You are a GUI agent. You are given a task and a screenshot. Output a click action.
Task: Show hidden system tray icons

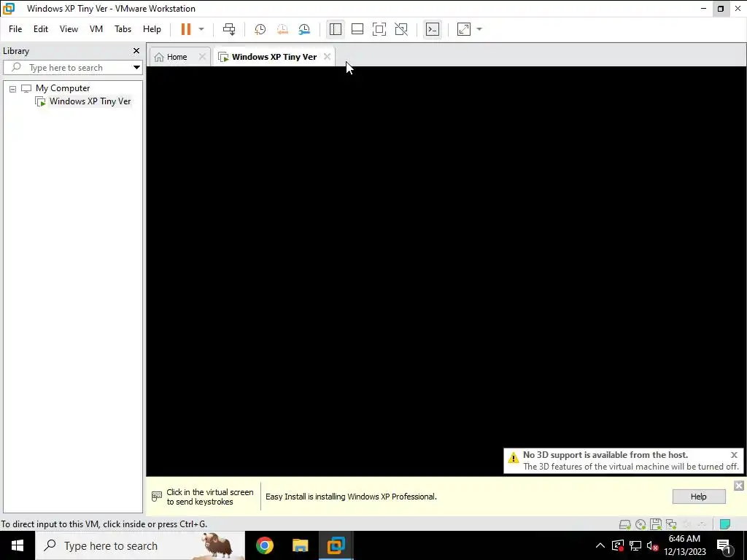coord(600,545)
